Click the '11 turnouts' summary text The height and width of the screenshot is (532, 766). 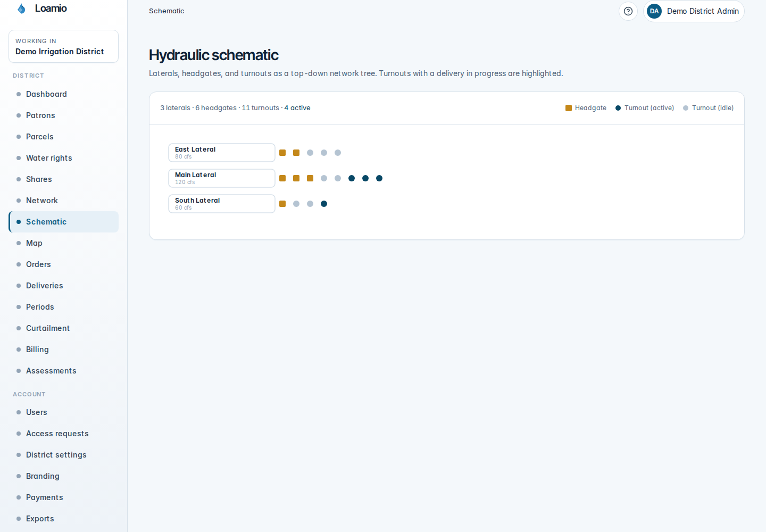(x=260, y=108)
